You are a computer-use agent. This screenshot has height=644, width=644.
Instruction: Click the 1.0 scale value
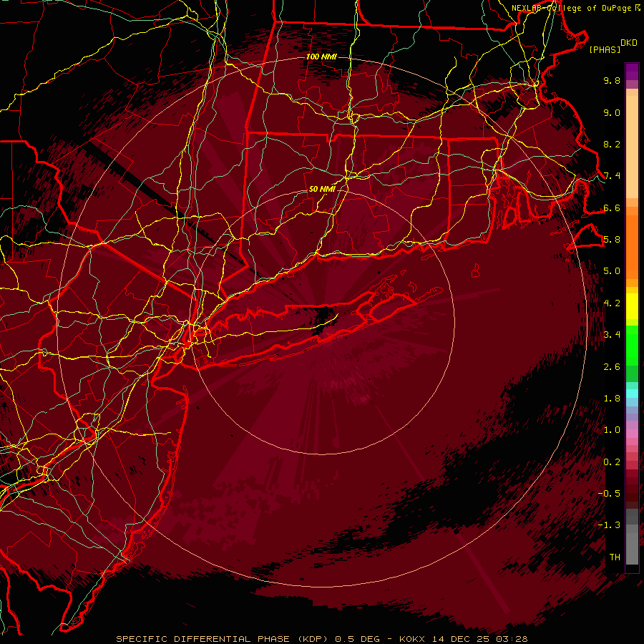[612, 430]
